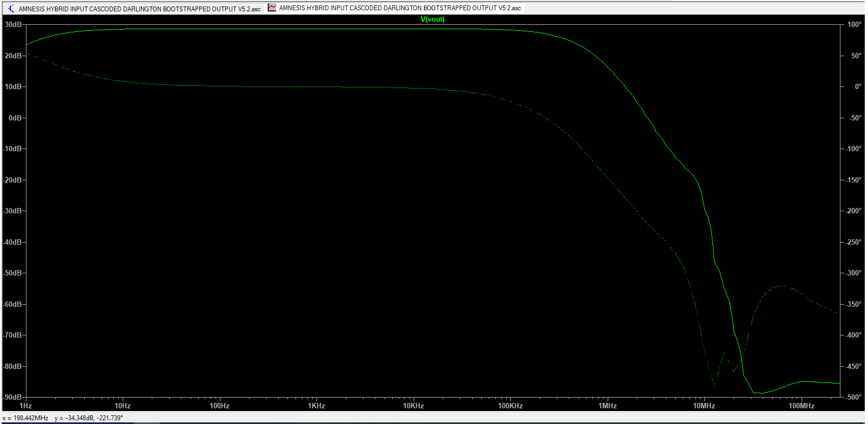Click the V(vout) trace label

[x=433, y=19]
